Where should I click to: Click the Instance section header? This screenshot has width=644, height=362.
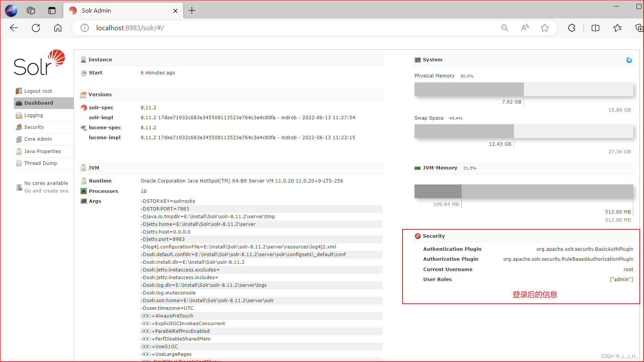point(231,60)
